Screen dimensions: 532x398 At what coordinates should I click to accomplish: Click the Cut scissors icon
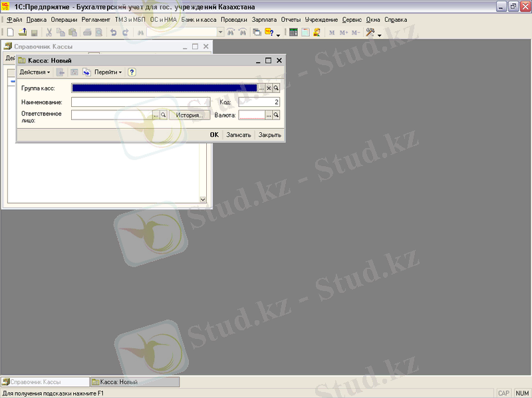(x=49, y=32)
